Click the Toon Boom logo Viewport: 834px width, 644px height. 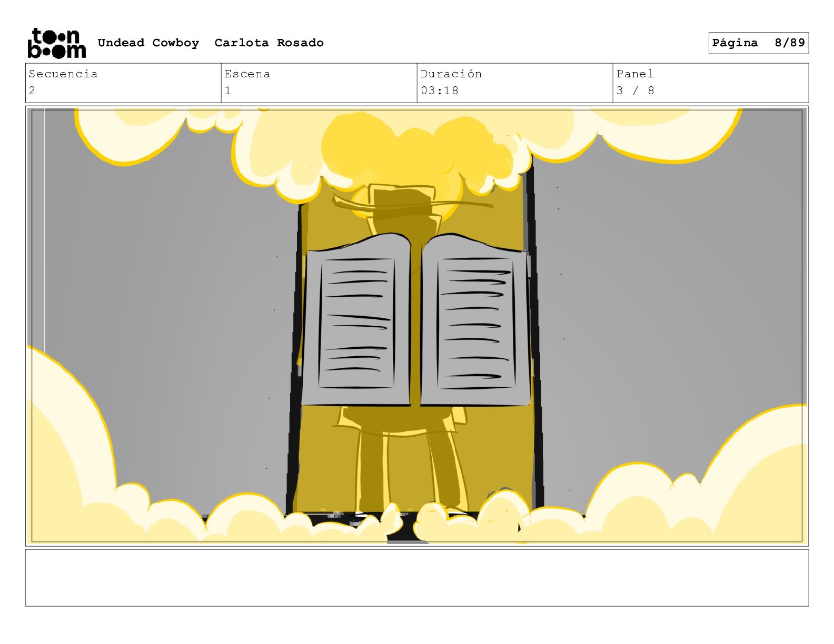click(x=56, y=43)
